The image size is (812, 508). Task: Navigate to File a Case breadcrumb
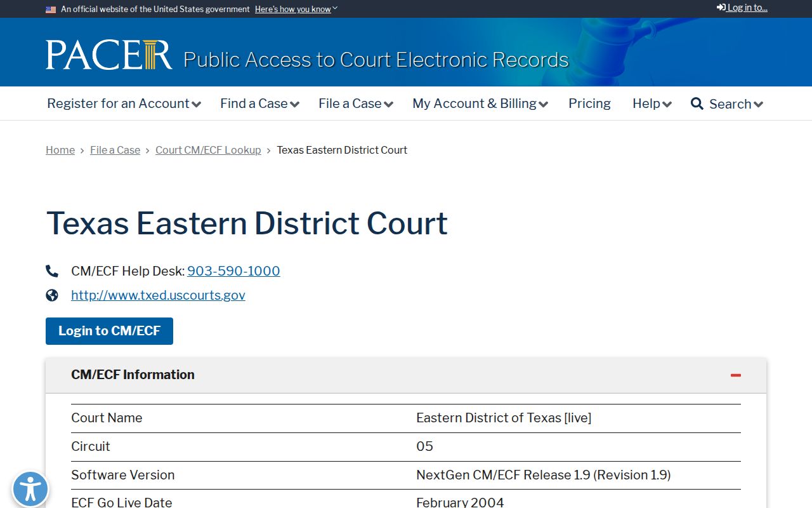[x=115, y=150]
